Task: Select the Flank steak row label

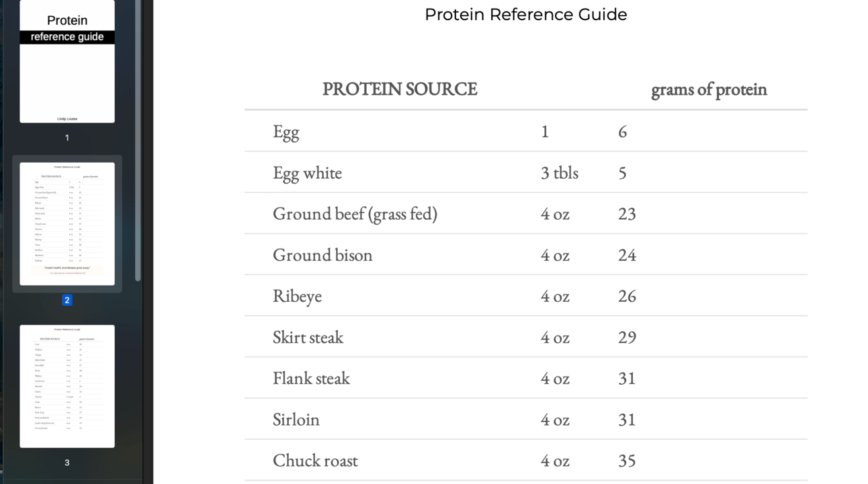Action: click(x=311, y=378)
